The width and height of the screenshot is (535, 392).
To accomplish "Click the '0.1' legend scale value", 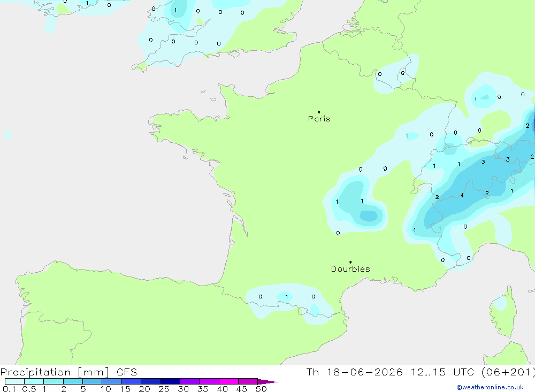I will (9, 389).
